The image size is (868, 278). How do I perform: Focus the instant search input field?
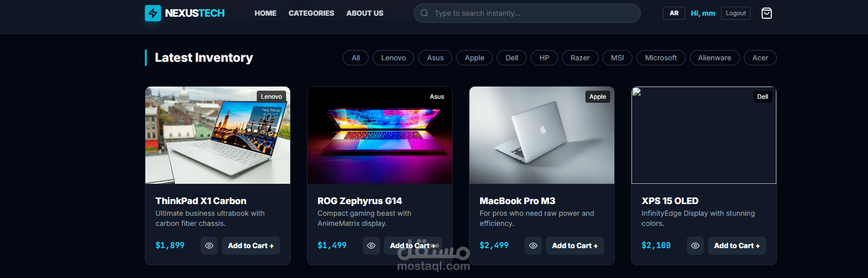tap(532, 13)
